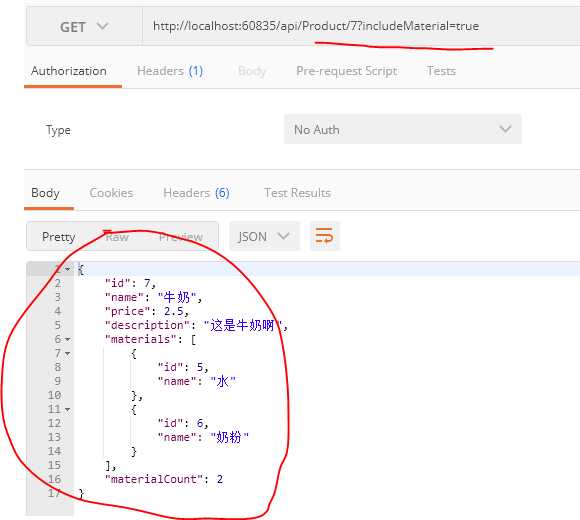Select the response Body tab
The image size is (580, 520).
[x=45, y=193]
